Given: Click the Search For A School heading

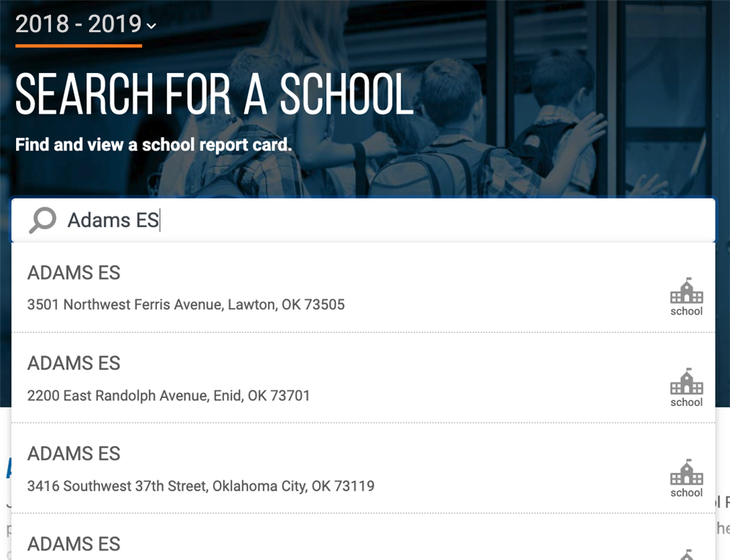Looking at the screenshot, I should tap(214, 93).
